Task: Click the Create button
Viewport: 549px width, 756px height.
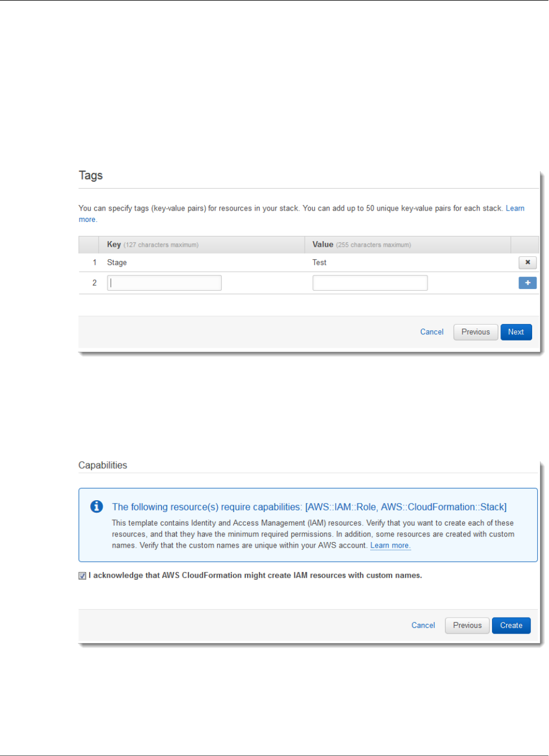Action: click(511, 626)
